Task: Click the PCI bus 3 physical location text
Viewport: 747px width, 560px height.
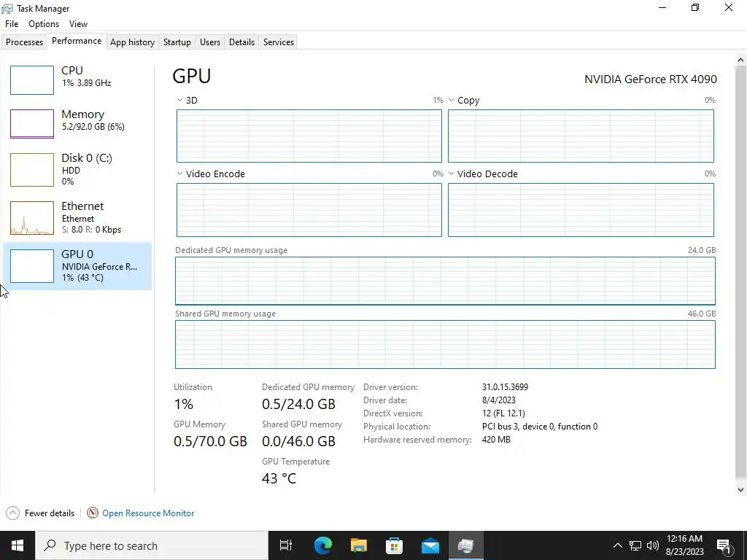Action: coord(540,426)
